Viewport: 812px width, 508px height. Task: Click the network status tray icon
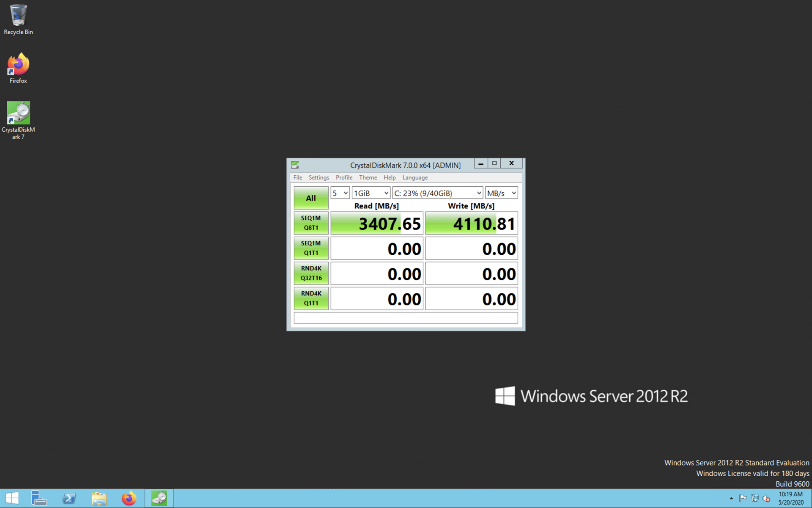(754, 498)
